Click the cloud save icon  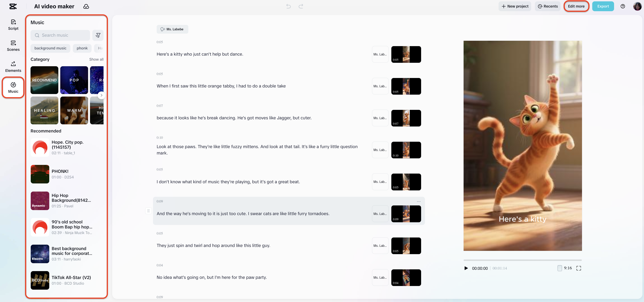coord(86,6)
